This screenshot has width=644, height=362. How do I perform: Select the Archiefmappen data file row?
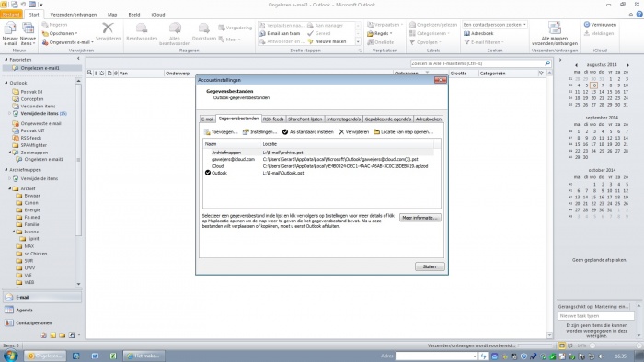click(x=318, y=153)
